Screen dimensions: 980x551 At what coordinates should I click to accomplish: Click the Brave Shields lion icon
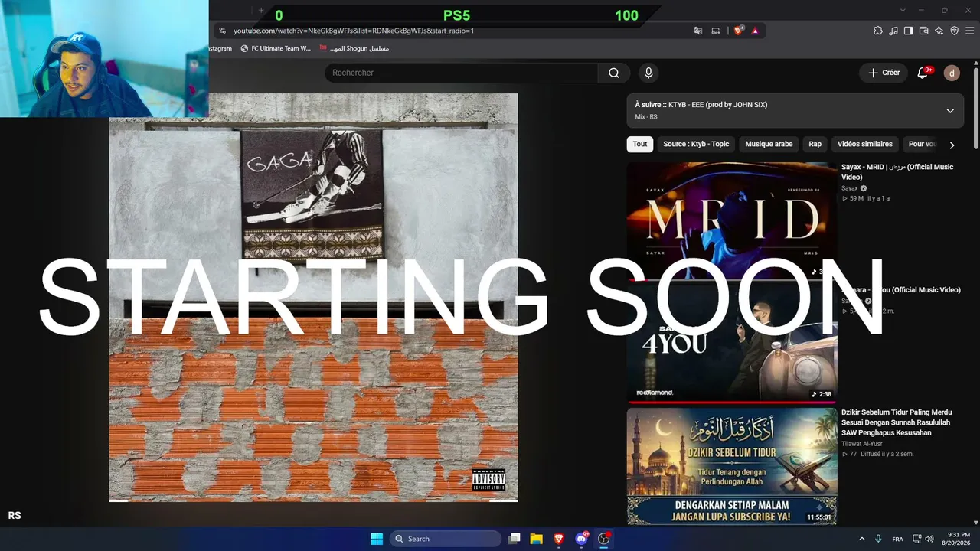[x=739, y=31]
